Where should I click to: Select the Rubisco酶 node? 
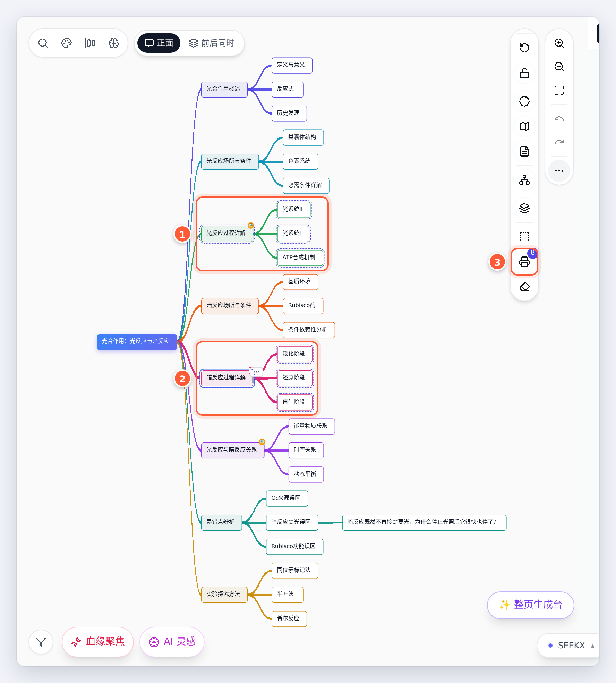pyautogui.click(x=303, y=306)
